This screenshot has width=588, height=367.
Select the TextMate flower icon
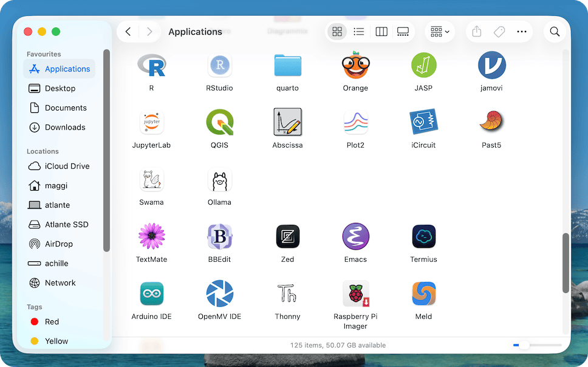coord(151,237)
